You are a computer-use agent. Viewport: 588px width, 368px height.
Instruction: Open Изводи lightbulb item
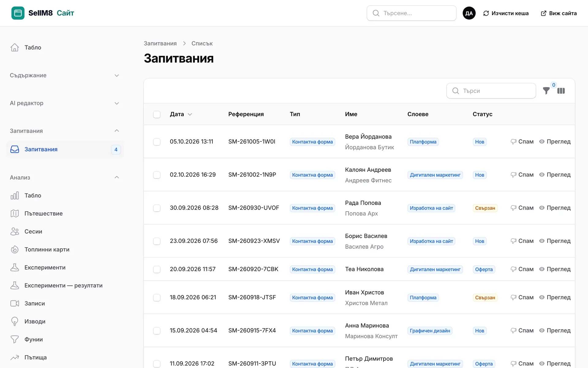[65, 321]
